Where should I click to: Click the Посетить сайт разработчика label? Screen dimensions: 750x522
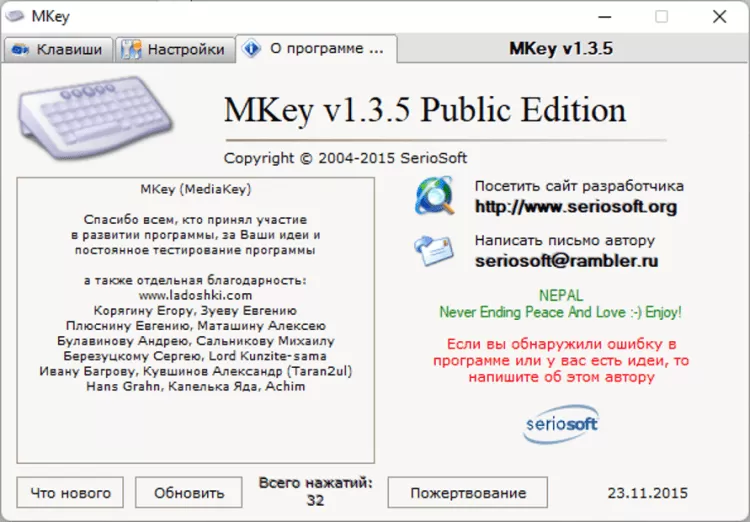click(x=579, y=186)
